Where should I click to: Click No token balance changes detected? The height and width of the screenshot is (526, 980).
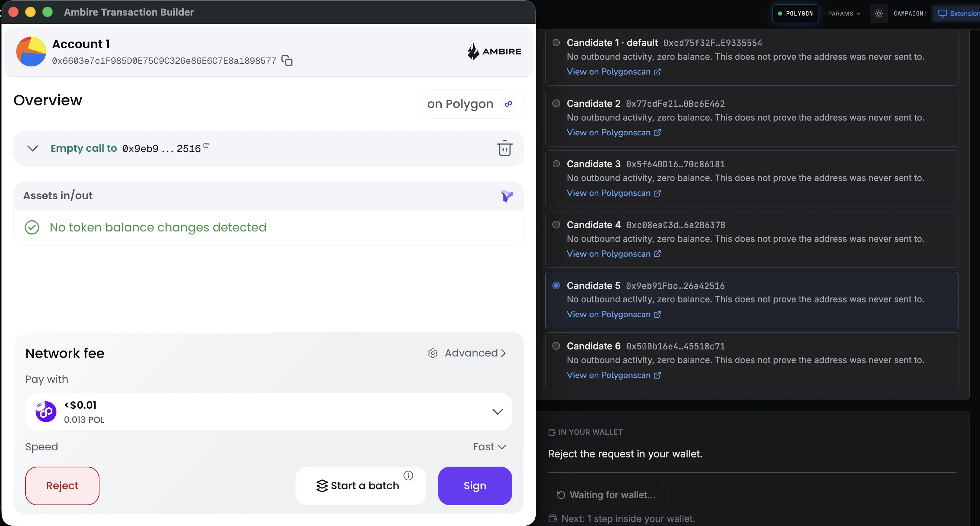158,227
